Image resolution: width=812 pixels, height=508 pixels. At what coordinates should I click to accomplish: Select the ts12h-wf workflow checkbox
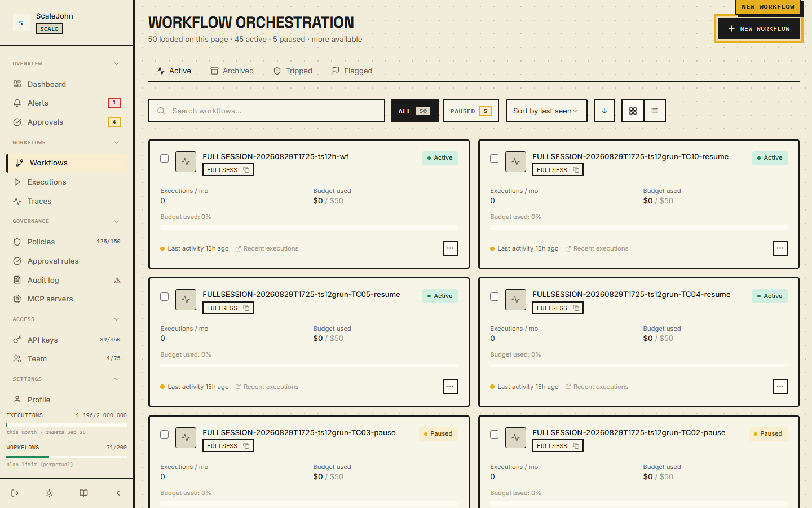click(x=165, y=158)
